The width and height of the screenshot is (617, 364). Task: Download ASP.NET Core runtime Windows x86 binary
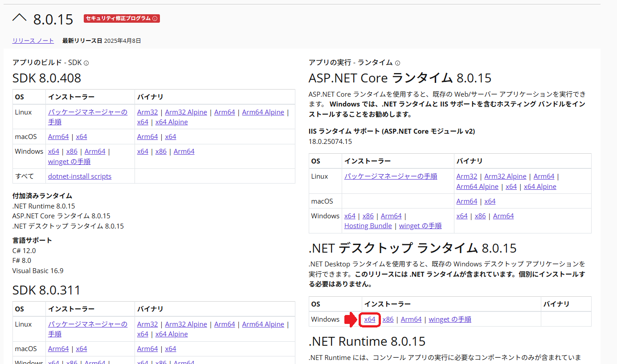tap(480, 216)
